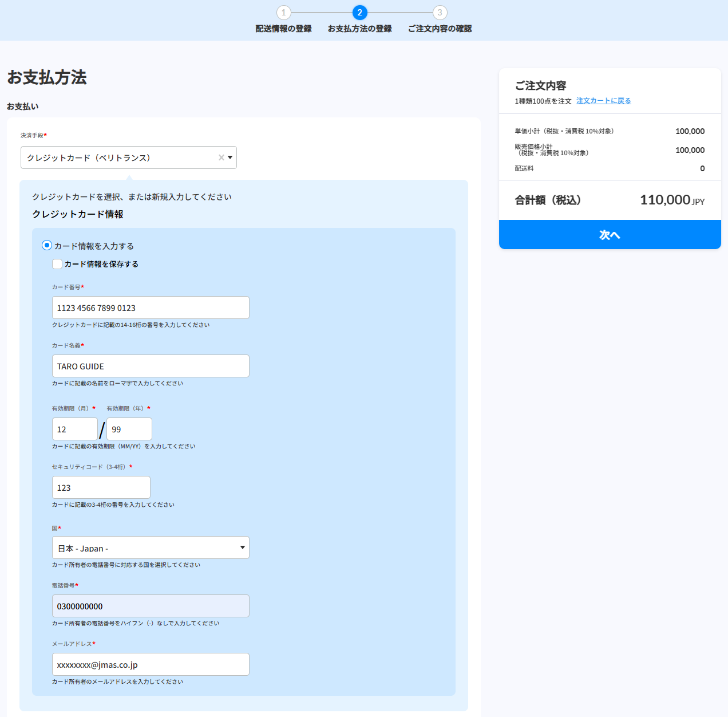The height and width of the screenshot is (717, 728).
Task: Go to '配送情報の登録' step label
Action: point(283,29)
